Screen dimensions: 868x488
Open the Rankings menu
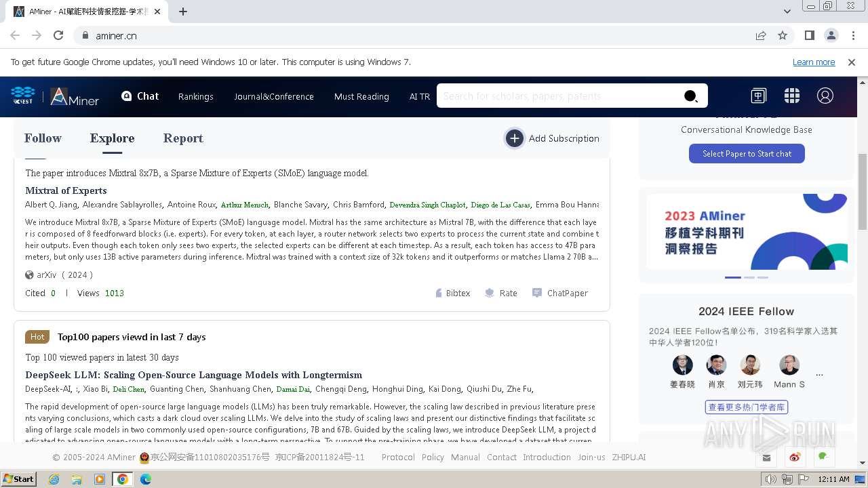pos(196,97)
